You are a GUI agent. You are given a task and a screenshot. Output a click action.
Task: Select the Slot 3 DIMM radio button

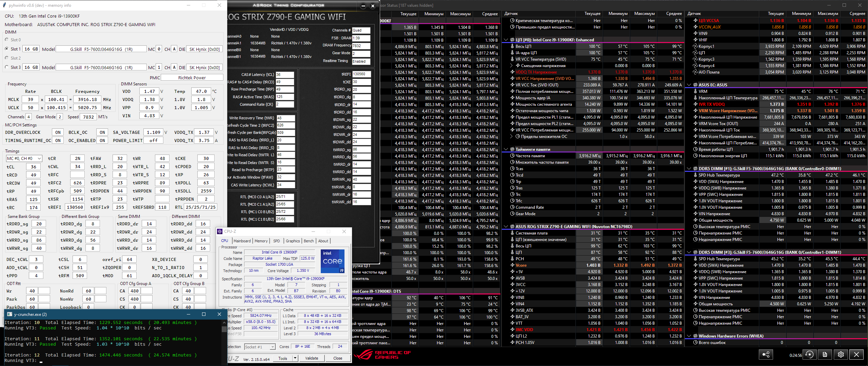pyautogui.click(x=7, y=67)
